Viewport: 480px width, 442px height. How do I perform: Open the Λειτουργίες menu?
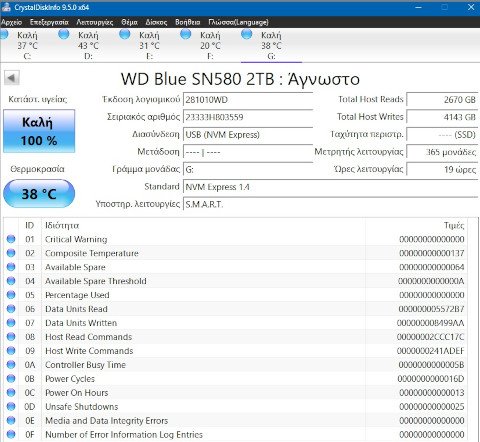pos(95,22)
